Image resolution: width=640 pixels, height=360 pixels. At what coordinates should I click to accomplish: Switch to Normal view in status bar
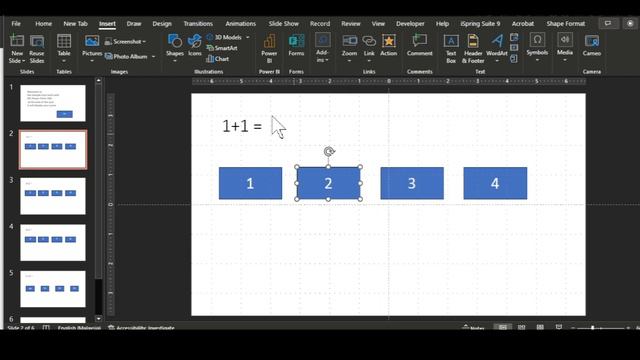[503, 327]
